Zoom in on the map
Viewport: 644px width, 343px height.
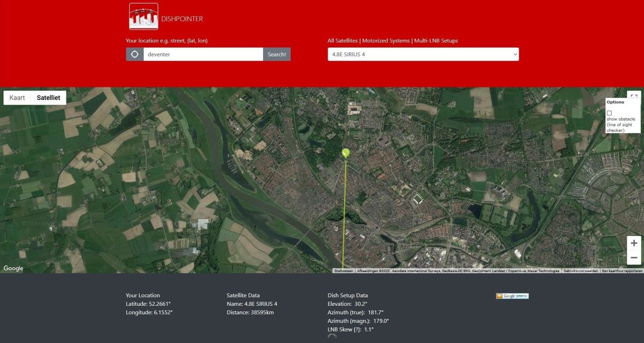pos(633,243)
